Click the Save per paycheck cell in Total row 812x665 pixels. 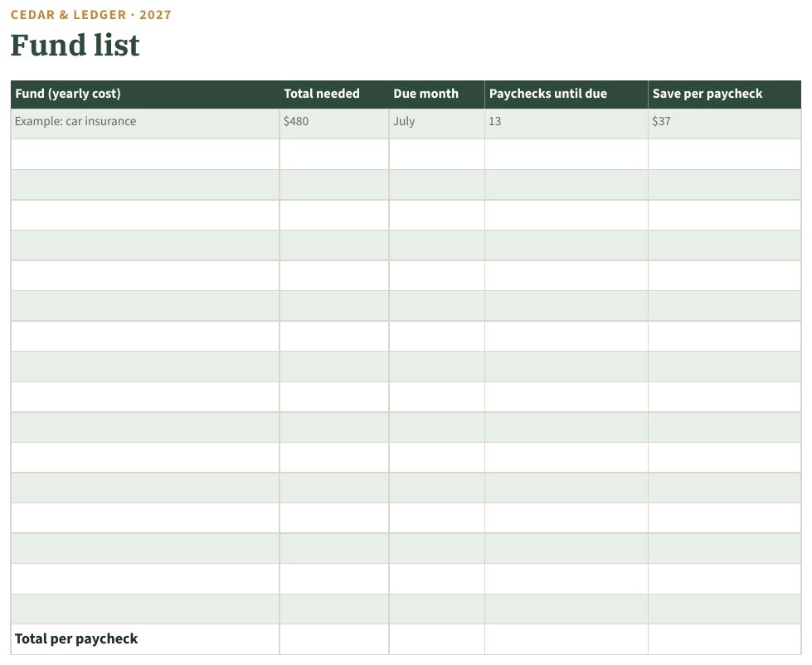(724, 639)
